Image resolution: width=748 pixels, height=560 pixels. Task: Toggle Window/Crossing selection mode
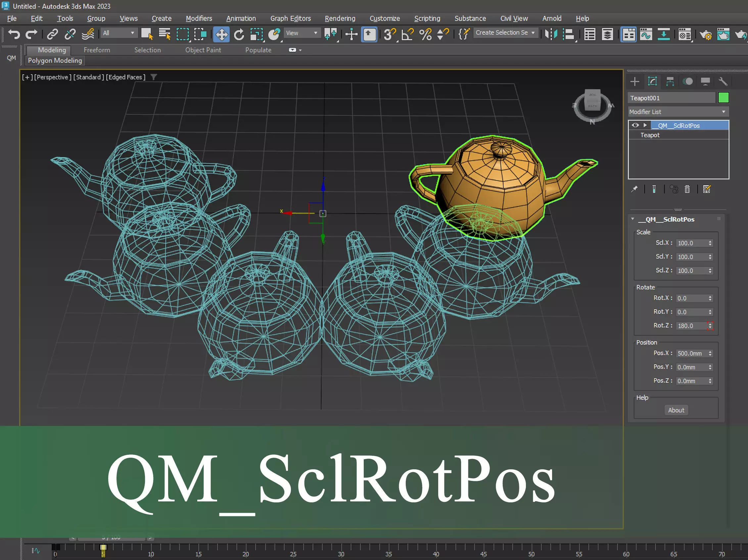point(200,34)
